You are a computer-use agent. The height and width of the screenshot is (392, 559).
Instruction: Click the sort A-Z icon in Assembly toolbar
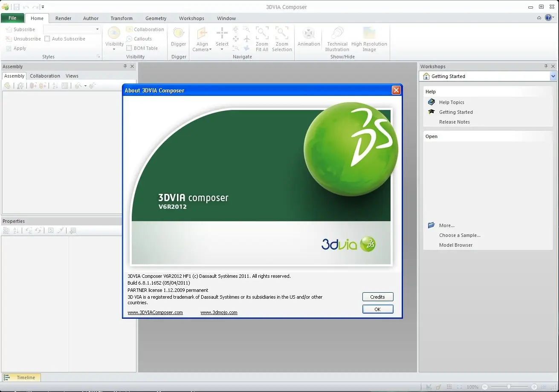tap(55, 86)
